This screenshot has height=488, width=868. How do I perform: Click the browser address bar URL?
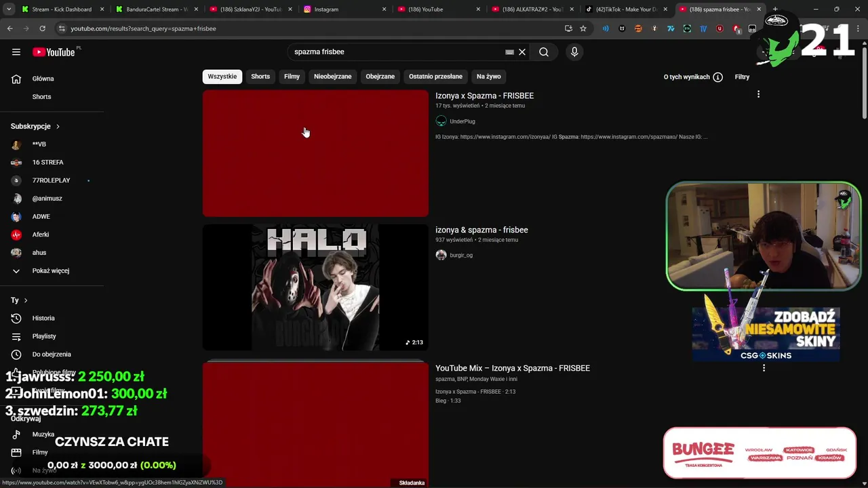click(143, 28)
